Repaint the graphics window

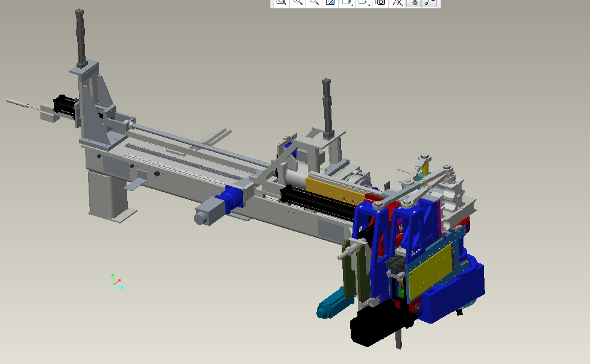click(330, 2)
